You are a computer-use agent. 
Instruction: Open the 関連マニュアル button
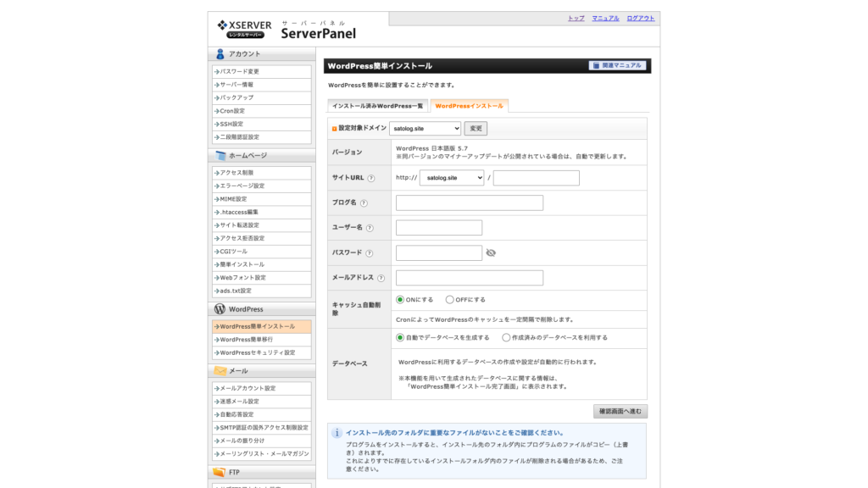(617, 65)
